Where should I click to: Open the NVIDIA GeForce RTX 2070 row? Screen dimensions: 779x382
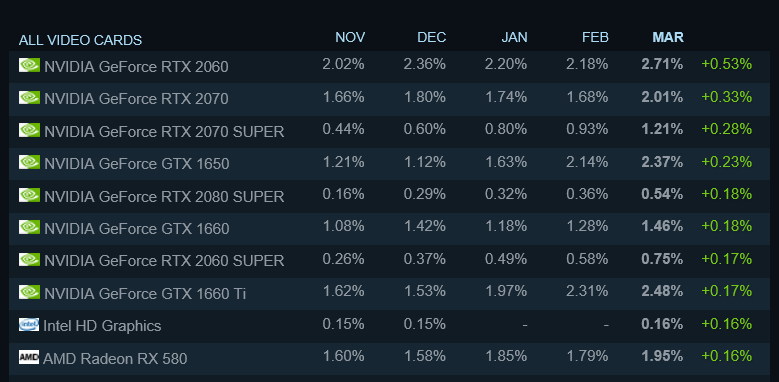click(x=390, y=99)
